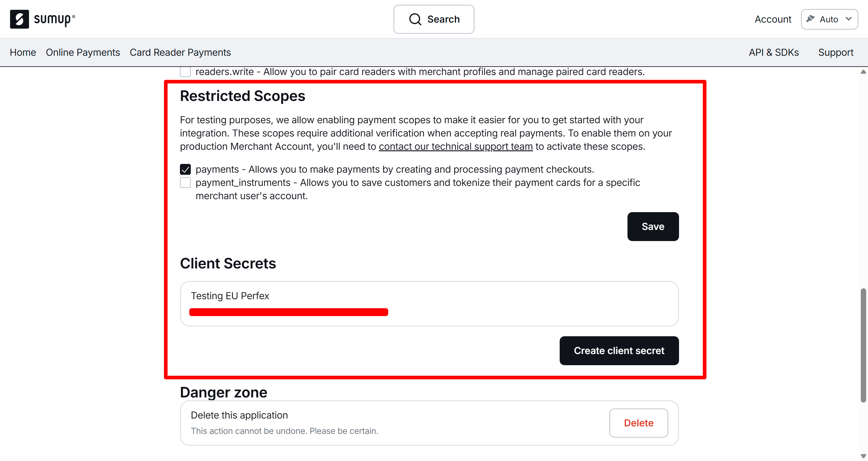Uncheck the payments scope checkbox
868x461 pixels.
tap(185, 169)
